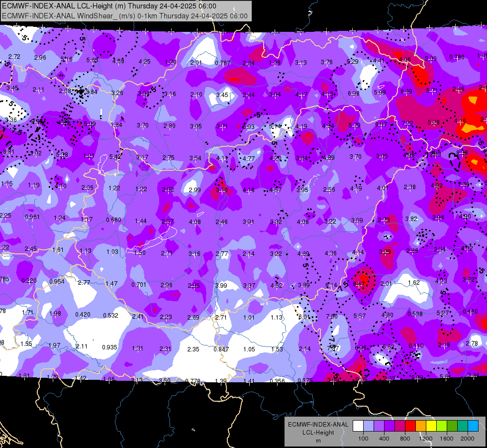This screenshot has height=448, width=487.
Task: Click the wind shear value 4.77
Action: [x=249, y=159]
